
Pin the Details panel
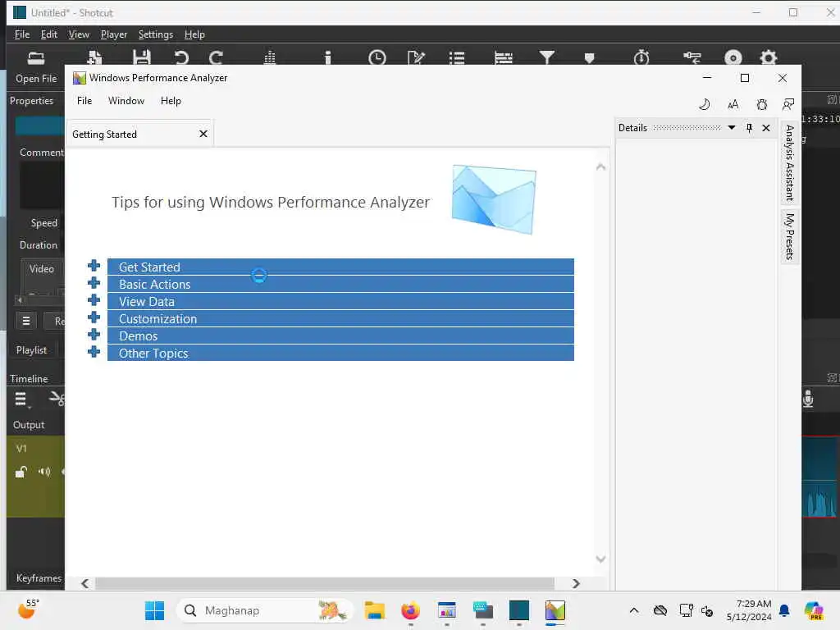pos(750,127)
